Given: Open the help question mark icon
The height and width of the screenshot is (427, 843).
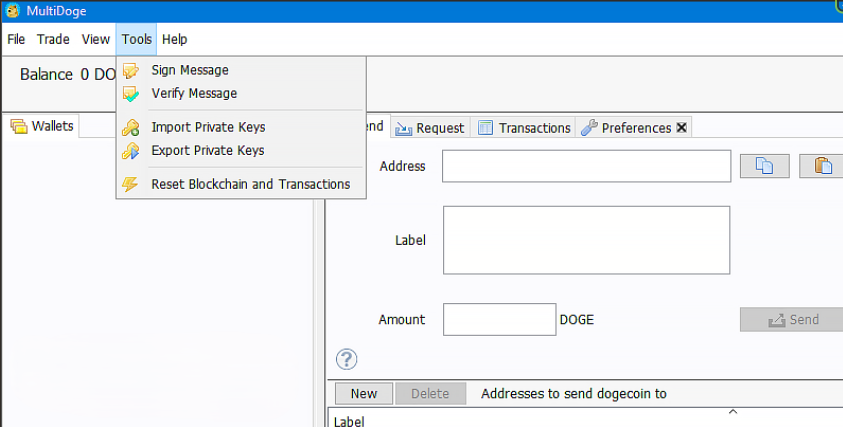Looking at the screenshot, I should pyautogui.click(x=347, y=359).
